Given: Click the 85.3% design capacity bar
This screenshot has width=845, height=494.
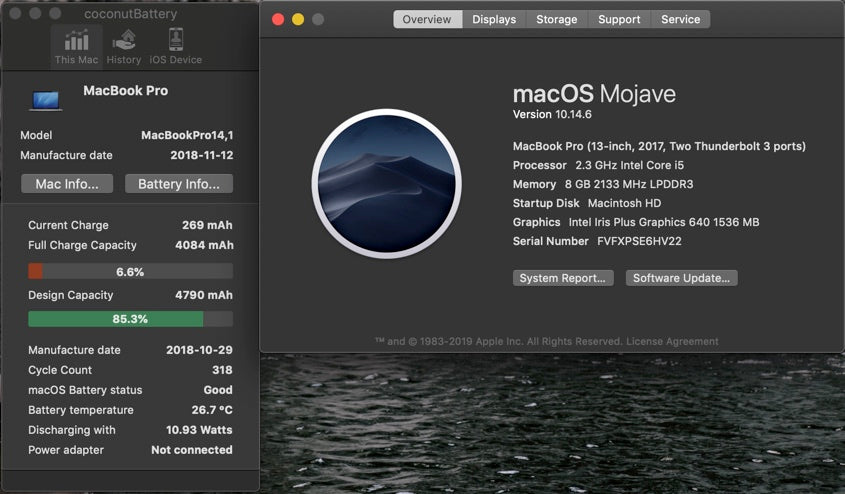Looking at the screenshot, I should point(130,319).
